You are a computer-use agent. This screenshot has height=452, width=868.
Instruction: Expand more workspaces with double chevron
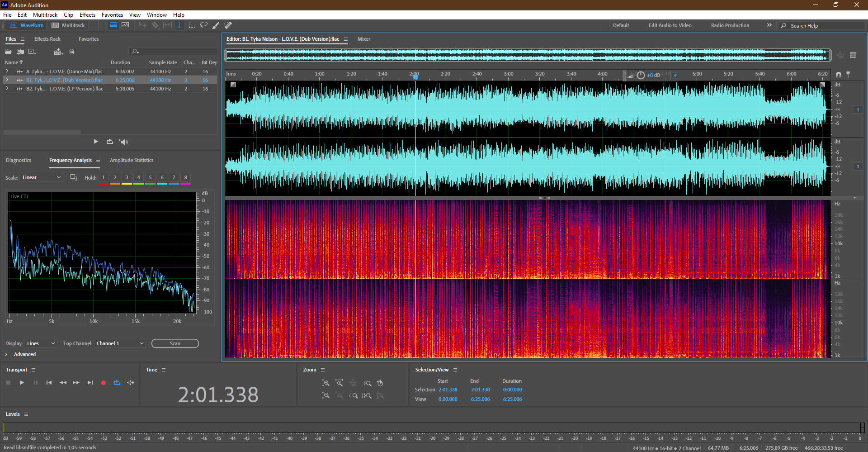pyautogui.click(x=769, y=25)
